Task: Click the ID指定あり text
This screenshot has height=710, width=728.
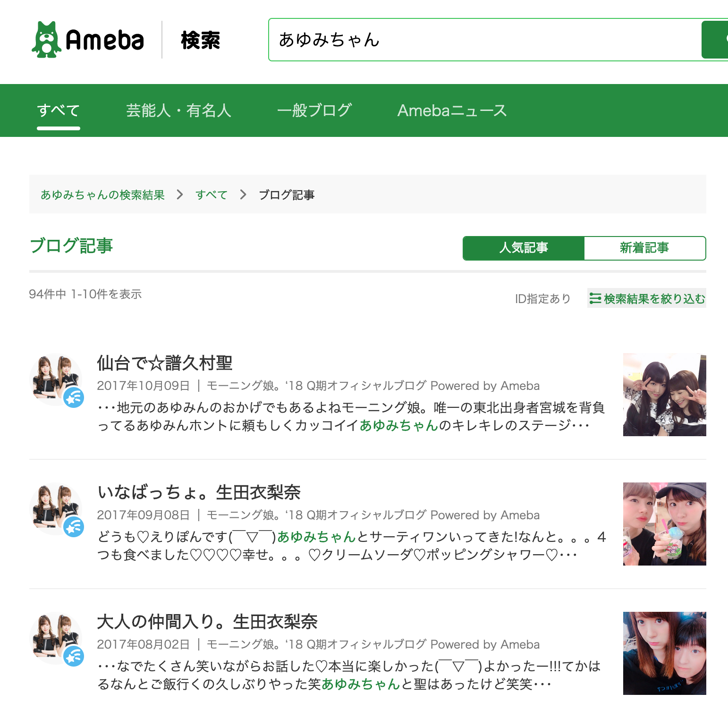Action: [543, 298]
